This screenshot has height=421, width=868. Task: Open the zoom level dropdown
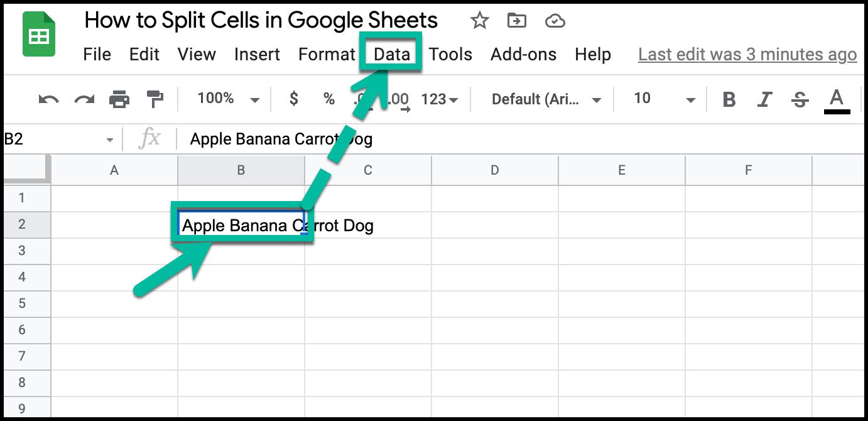226,99
